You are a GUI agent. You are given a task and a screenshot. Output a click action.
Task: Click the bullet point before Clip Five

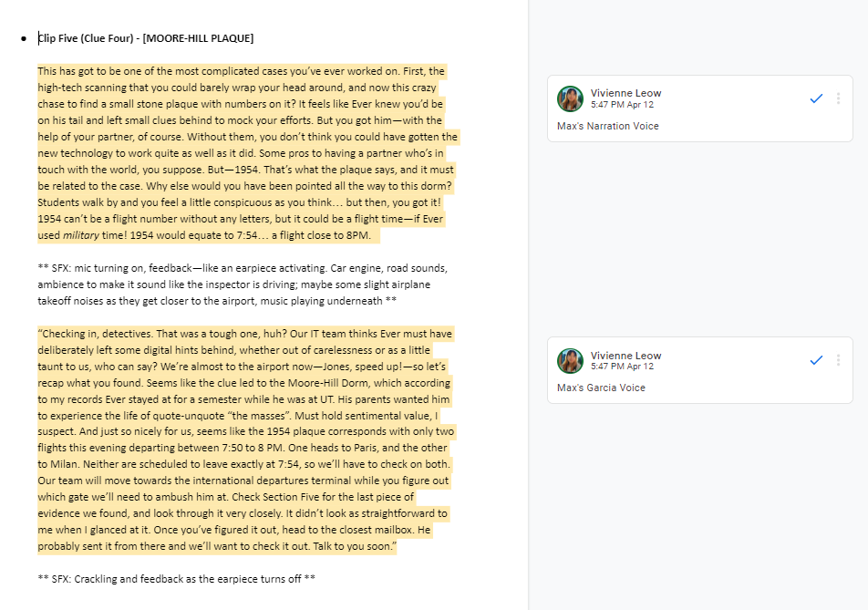click(x=23, y=39)
